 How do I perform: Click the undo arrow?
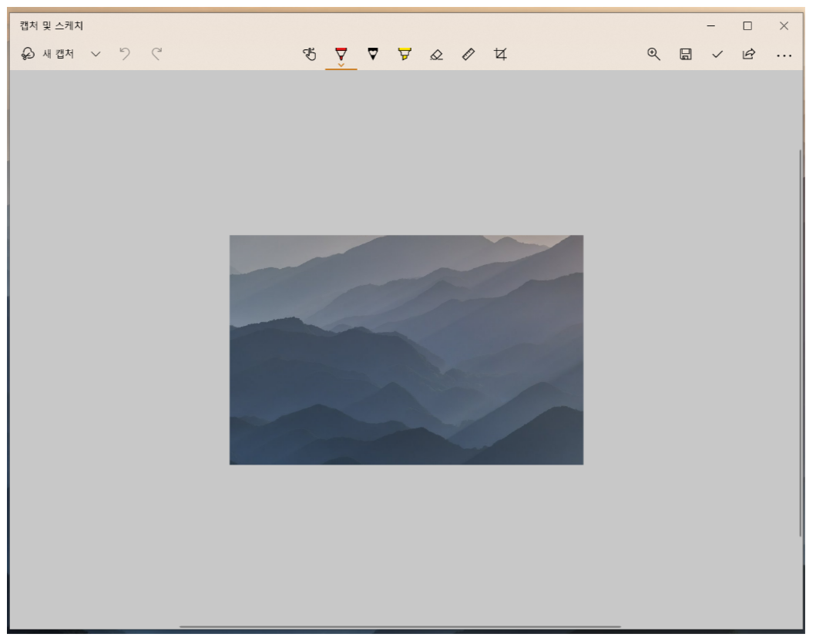(125, 54)
